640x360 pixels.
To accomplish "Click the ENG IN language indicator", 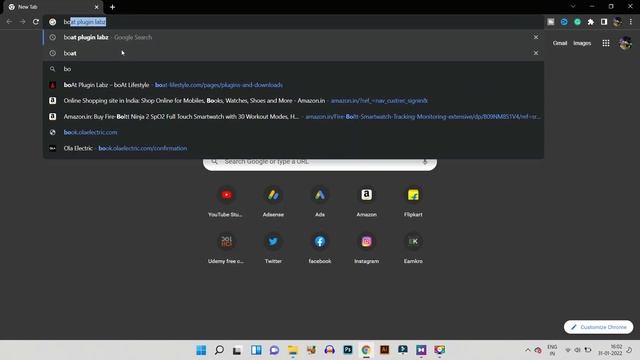I will pos(552,350).
